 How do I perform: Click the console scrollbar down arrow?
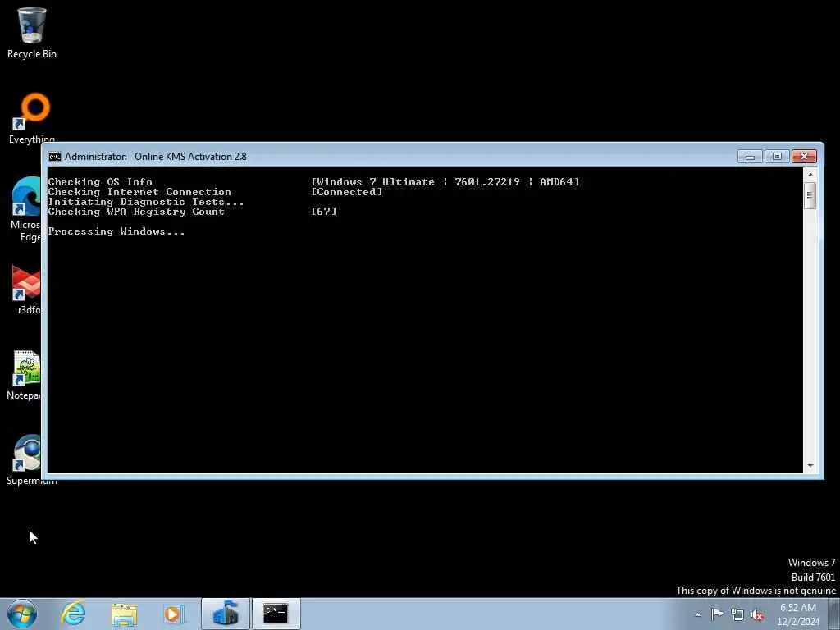pos(810,466)
